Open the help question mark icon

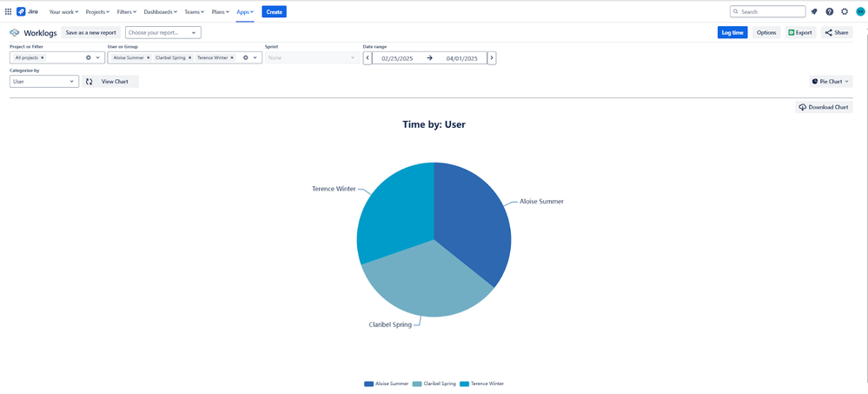point(829,11)
